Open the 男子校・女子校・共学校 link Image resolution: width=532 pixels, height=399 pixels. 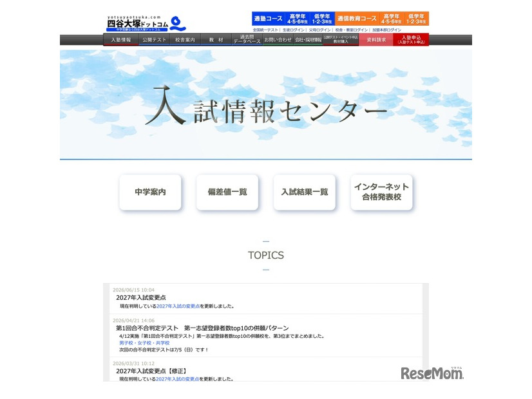(144, 343)
